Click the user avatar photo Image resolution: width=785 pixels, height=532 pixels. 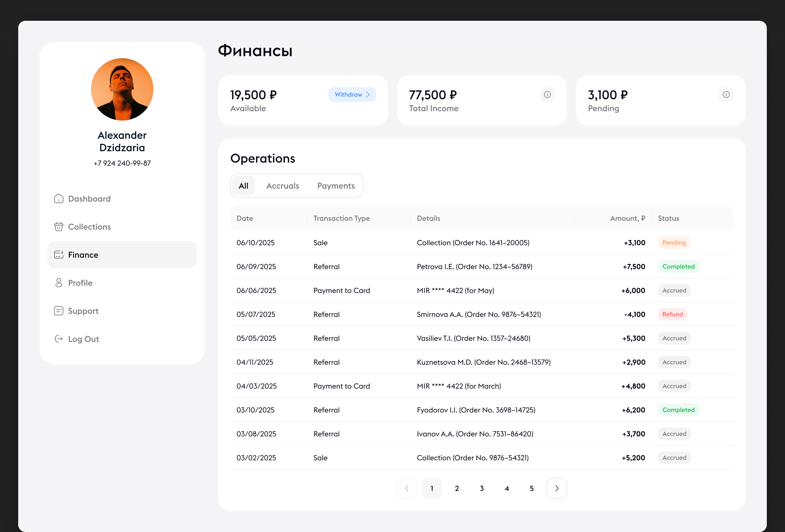click(122, 89)
